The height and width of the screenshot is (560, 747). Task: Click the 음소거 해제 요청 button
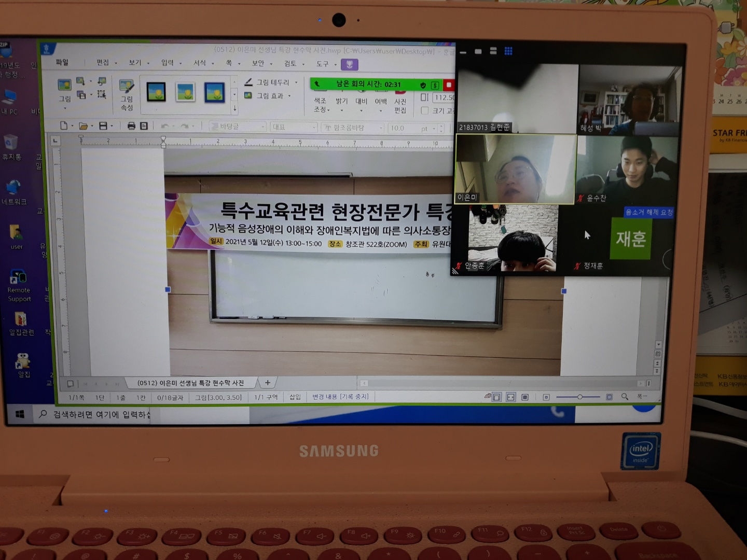click(648, 212)
